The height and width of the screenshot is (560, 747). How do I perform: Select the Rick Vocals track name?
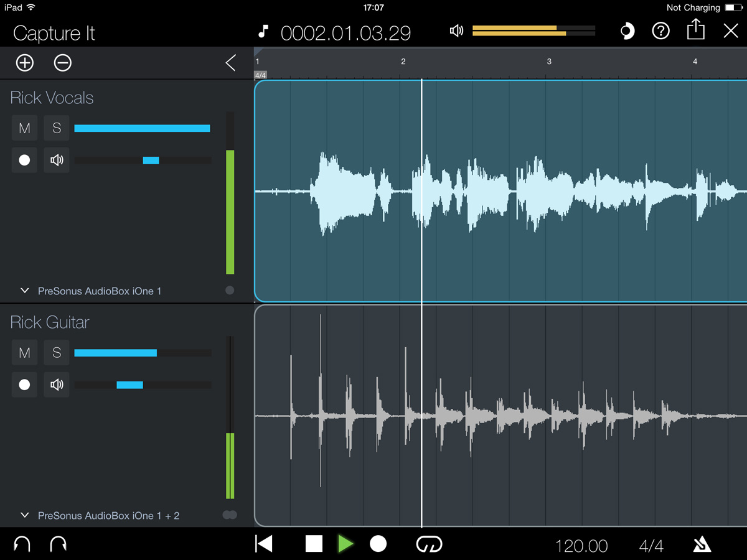(52, 98)
